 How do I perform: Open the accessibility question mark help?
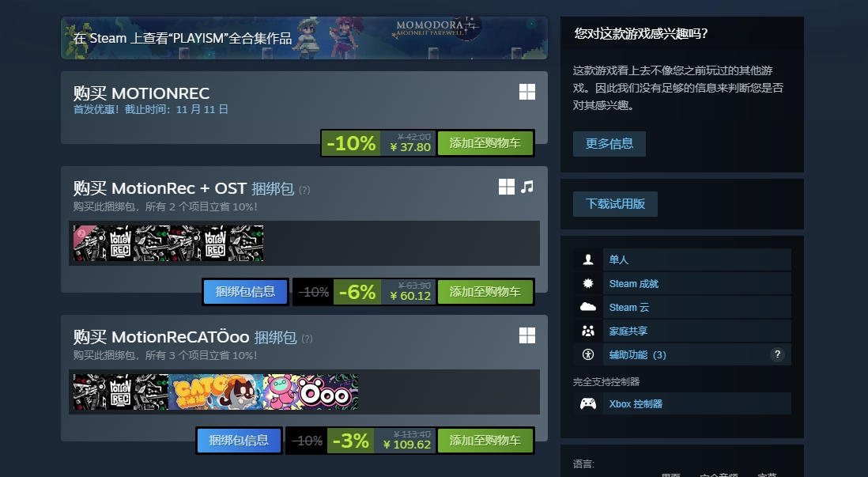pos(777,354)
